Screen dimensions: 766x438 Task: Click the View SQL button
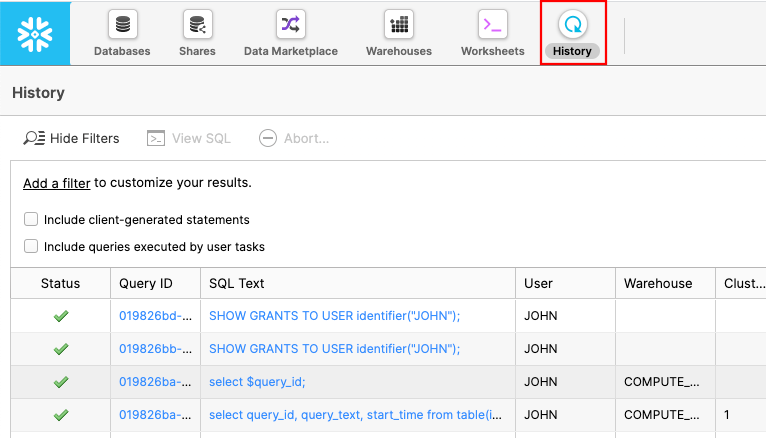189,138
